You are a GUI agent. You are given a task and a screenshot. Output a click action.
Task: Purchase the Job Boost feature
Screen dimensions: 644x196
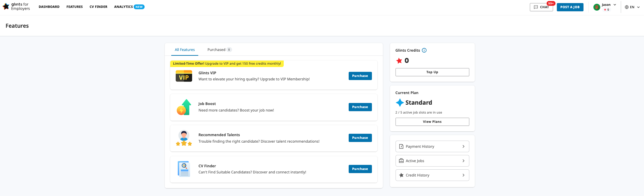point(360,107)
